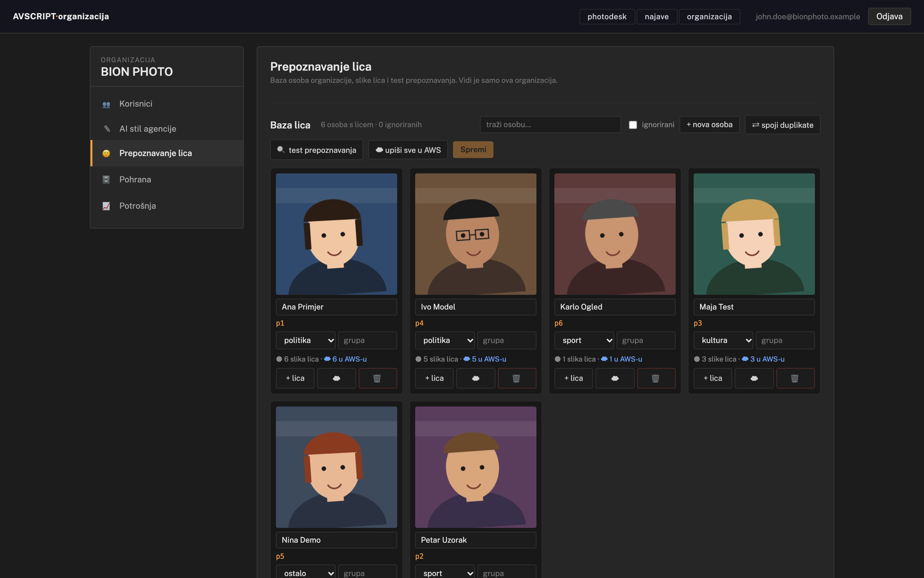Open Potrošnja usage section
Image resolution: width=924 pixels, height=578 pixels.
coord(167,206)
